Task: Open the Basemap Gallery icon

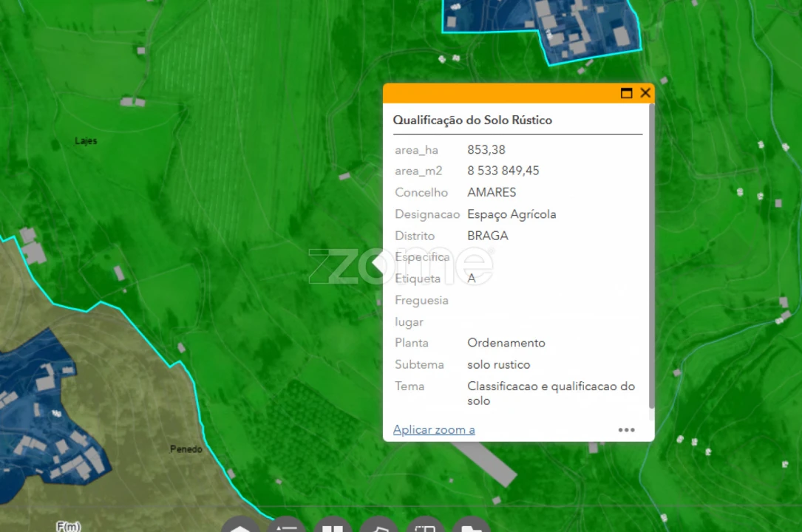Action: pyautogui.click(x=424, y=527)
